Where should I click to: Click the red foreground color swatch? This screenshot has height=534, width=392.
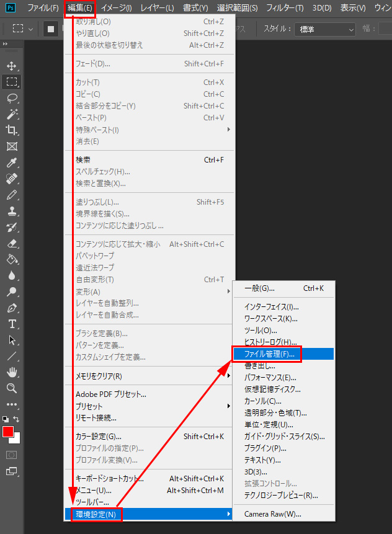click(x=8, y=432)
